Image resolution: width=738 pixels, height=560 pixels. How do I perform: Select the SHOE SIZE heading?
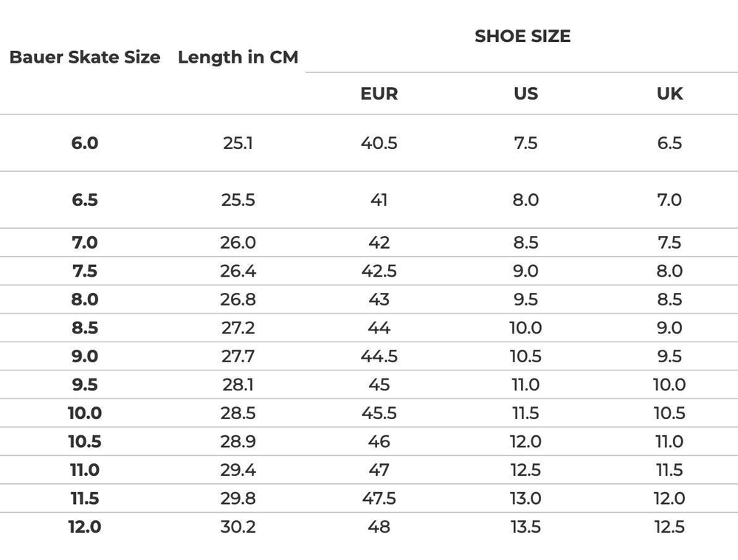click(x=523, y=36)
